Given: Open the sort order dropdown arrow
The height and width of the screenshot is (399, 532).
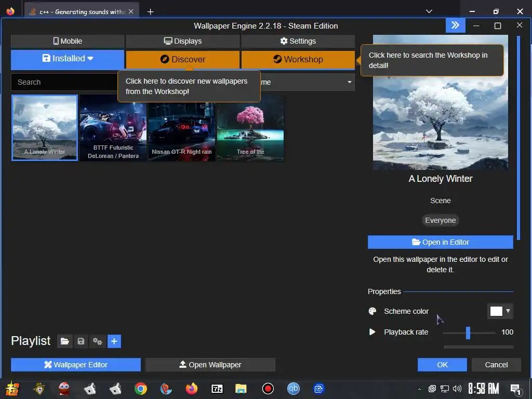Looking at the screenshot, I should tap(350, 82).
